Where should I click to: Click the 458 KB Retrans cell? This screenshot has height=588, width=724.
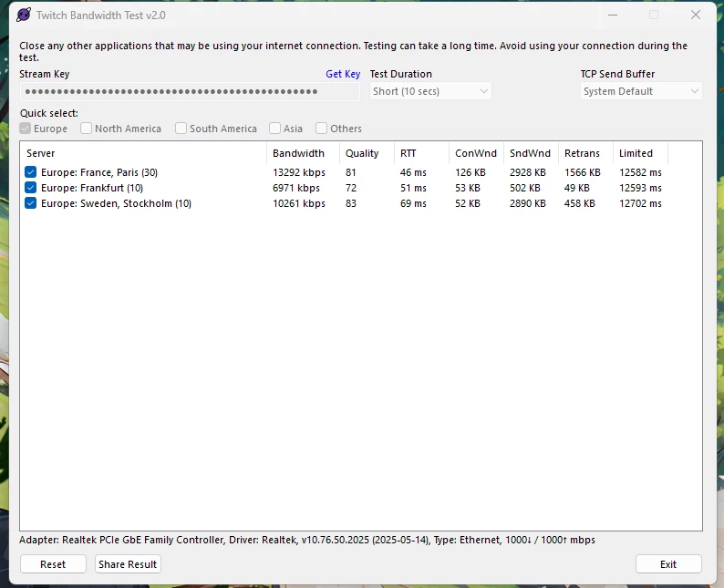[580, 203]
